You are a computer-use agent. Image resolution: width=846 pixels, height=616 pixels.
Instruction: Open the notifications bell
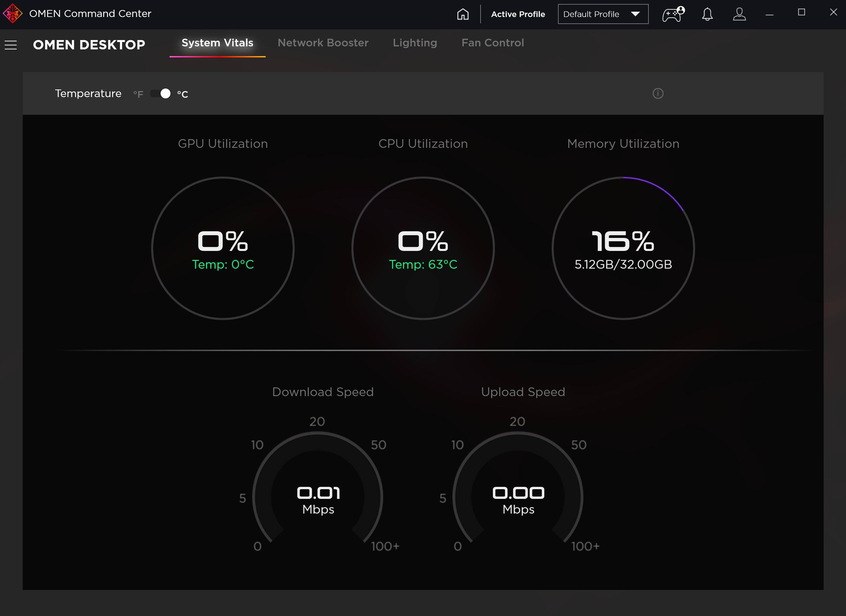pyautogui.click(x=707, y=15)
